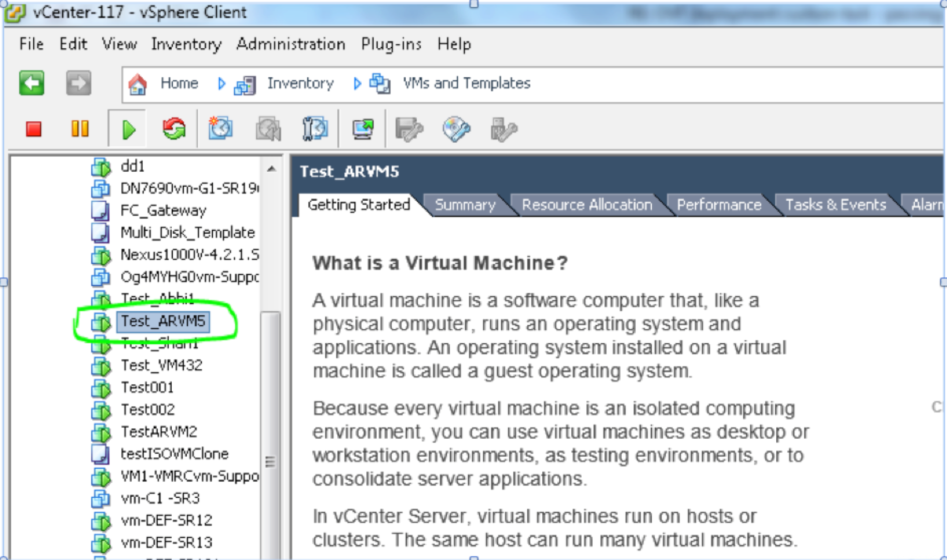
Task: Click the VM icon beside Nexus1000V-4.2.1.S
Action: pyautogui.click(x=101, y=255)
